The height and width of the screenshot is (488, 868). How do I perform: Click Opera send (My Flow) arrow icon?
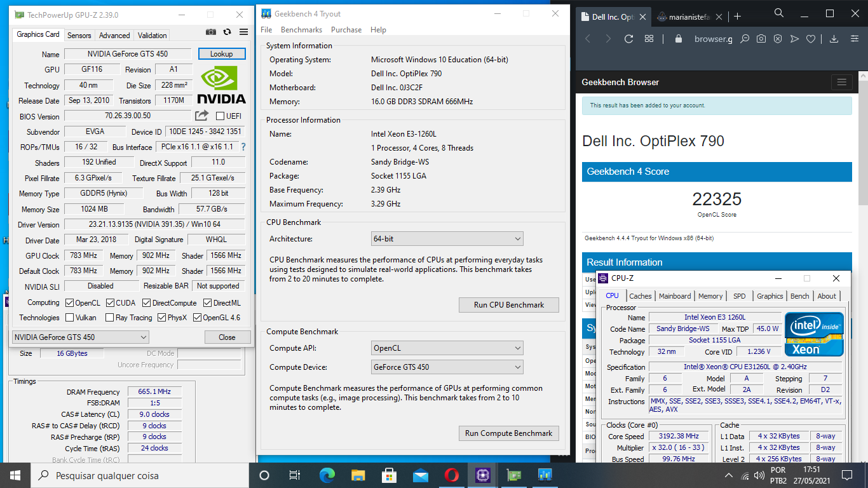pos(794,39)
